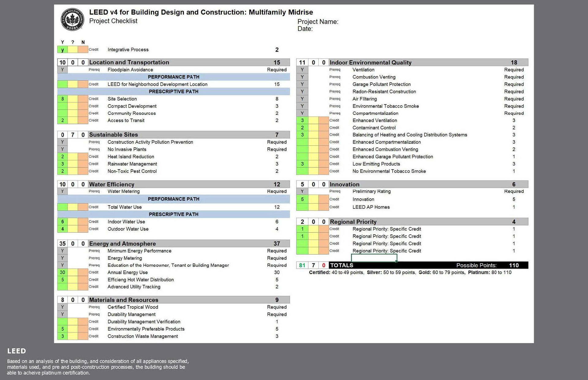
Task: Click the green 30 cell for Annual Energy Use
Action: [x=62, y=272]
